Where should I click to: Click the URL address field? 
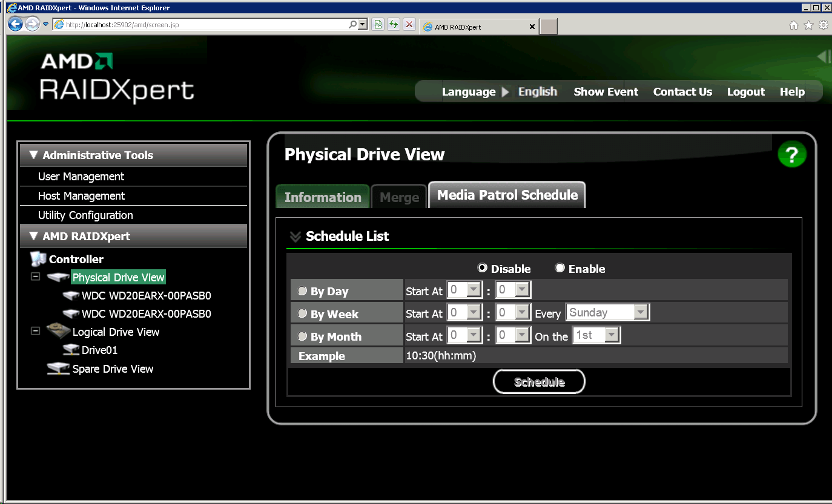(200, 25)
